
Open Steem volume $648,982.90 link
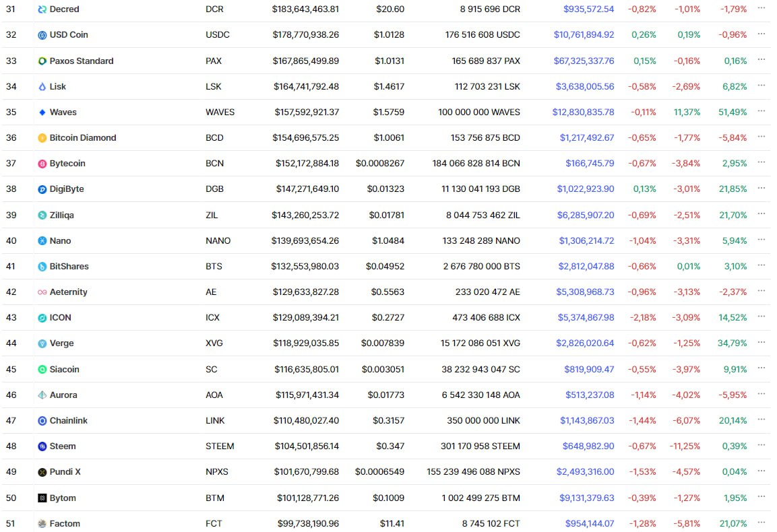[588, 446]
